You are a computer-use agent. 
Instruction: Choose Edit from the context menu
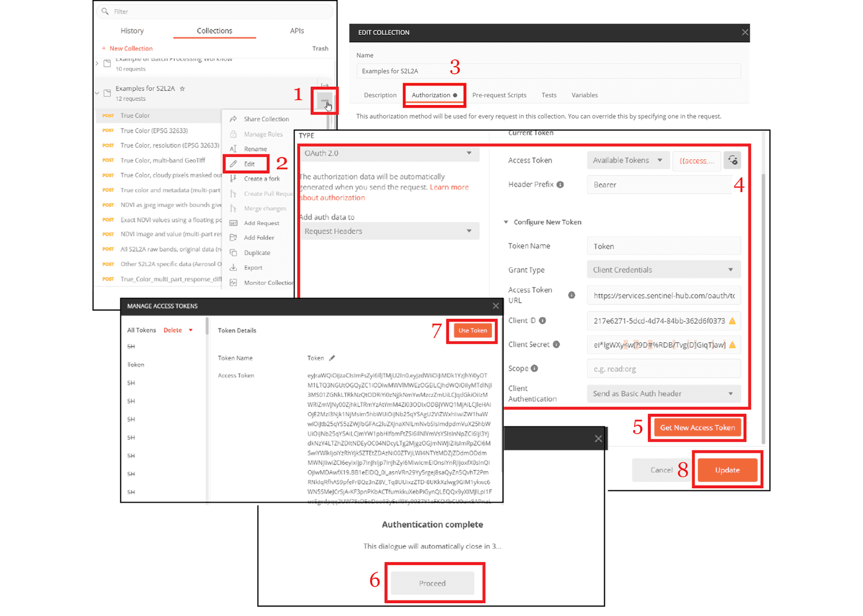(250, 164)
